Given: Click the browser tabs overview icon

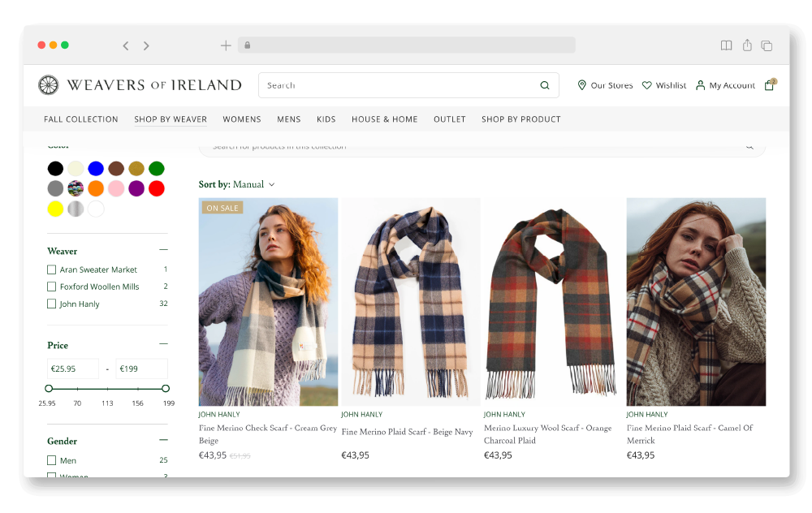Looking at the screenshot, I should [767, 45].
